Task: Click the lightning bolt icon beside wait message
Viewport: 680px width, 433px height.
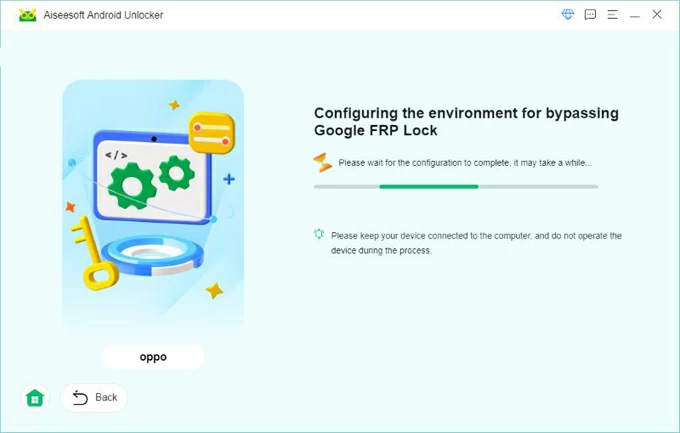Action: point(322,162)
